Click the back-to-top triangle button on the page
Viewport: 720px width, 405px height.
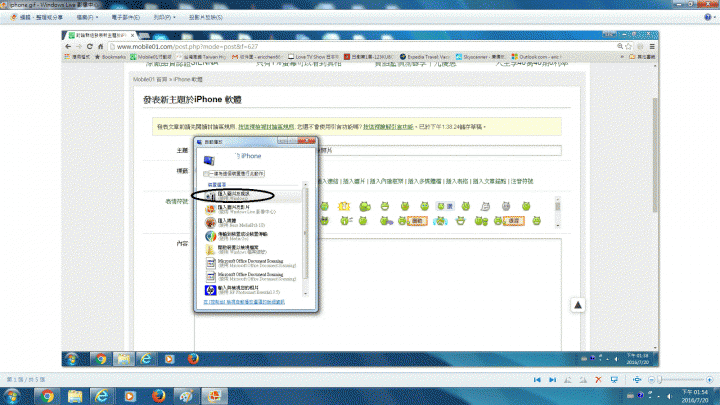point(578,305)
